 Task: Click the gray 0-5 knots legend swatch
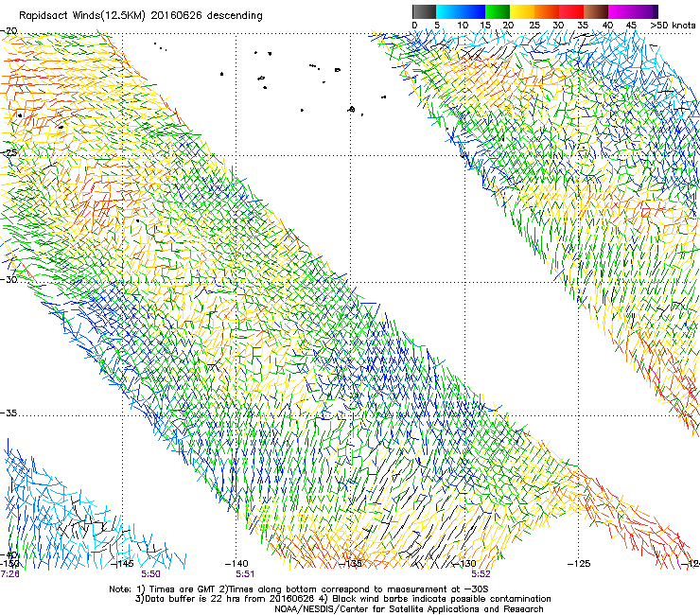(424, 11)
